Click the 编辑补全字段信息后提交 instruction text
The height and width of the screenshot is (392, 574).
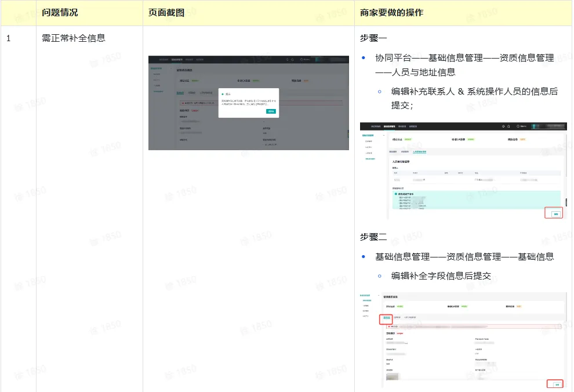pyautogui.click(x=441, y=275)
